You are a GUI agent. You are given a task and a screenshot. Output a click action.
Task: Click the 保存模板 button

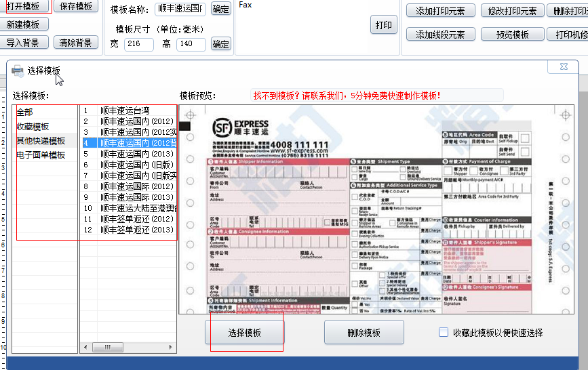(x=76, y=6)
